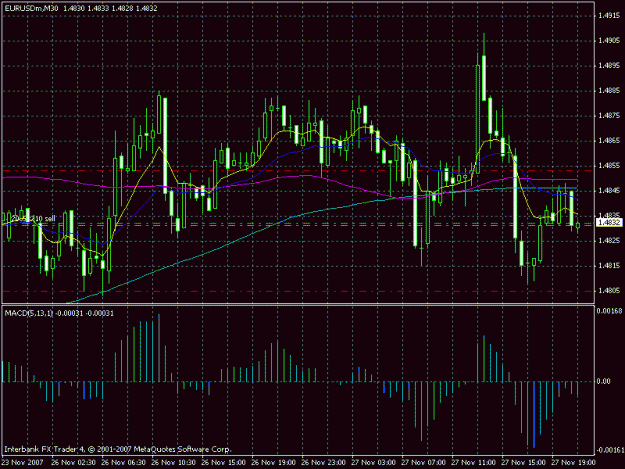Click the 26 Nov 02:30 time label
Image resolution: width=625 pixels, height=469 pixels.
point(73,463)
